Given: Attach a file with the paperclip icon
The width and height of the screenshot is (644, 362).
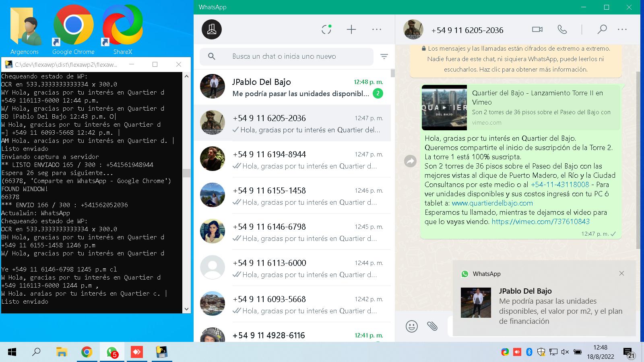Looking at the screenshot, I should click(432, 326).
